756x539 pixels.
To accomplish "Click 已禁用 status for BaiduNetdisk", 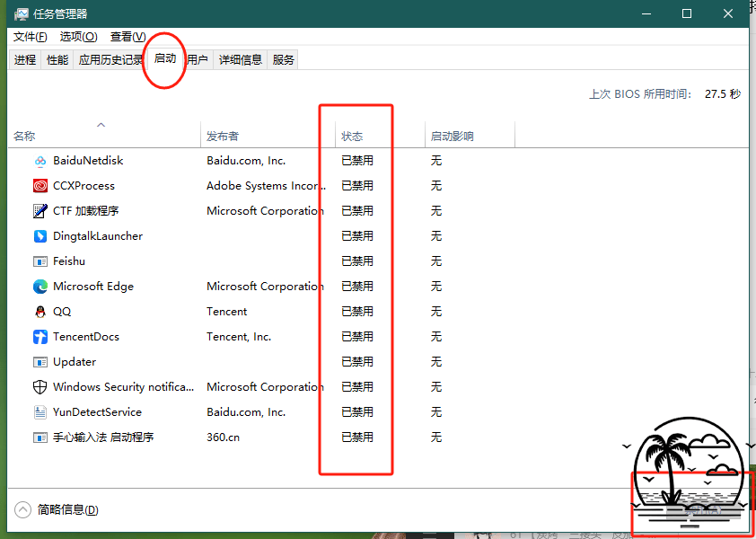I will coord(357,161).
